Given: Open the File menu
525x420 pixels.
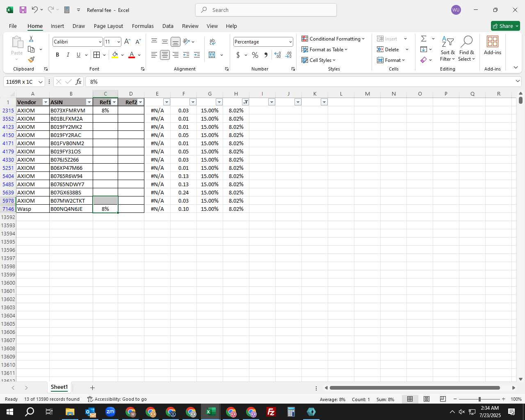Looking at the screenshot, I should click(x=13, y=26).
